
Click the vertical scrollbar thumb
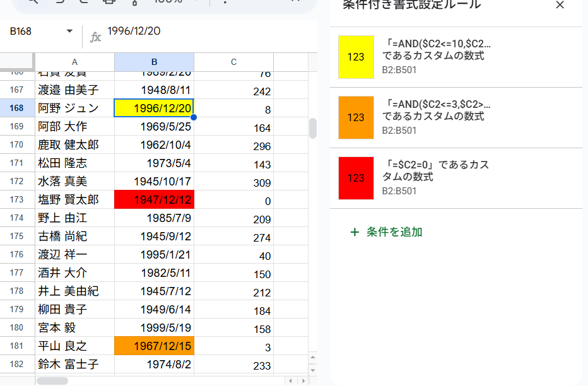(312, 129)
